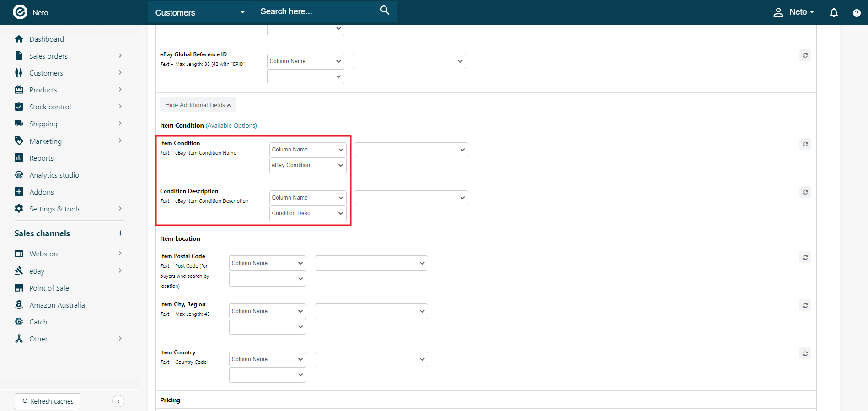Expand the Other sales channels item

coord(120,339)
